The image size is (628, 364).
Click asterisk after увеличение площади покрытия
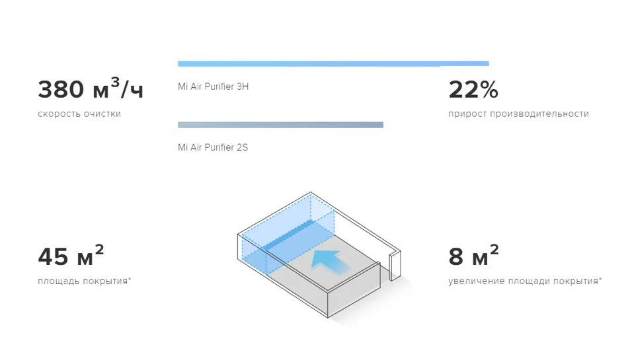coord(600,278)
